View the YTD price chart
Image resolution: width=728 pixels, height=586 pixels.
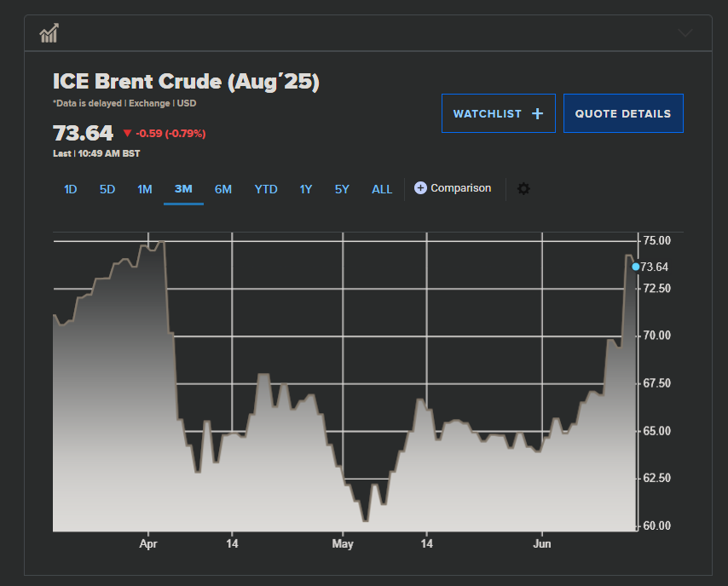[x=266, y=189]
